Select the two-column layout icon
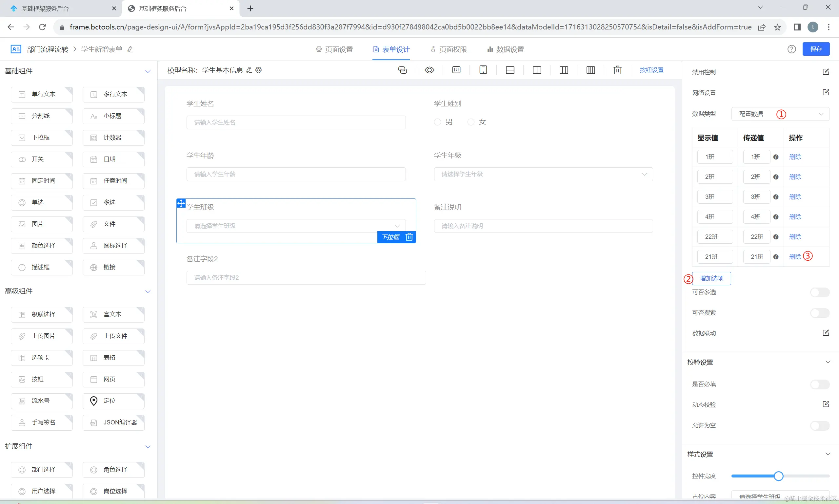 [537, 70]
